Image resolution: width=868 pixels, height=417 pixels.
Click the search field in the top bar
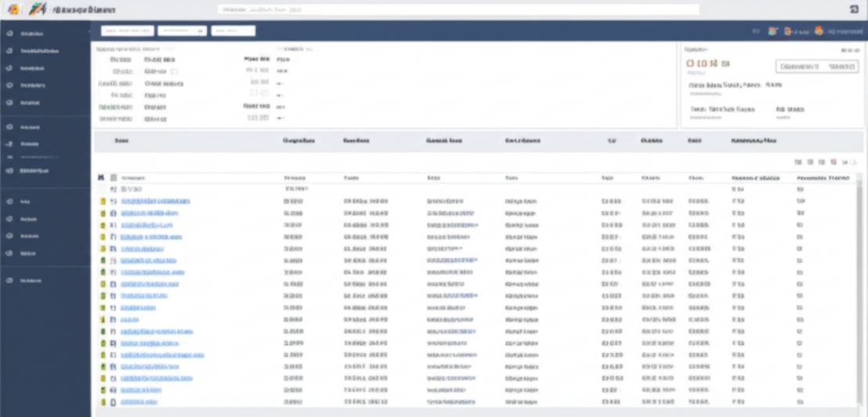pyautogui.click(x=458, y=9)
